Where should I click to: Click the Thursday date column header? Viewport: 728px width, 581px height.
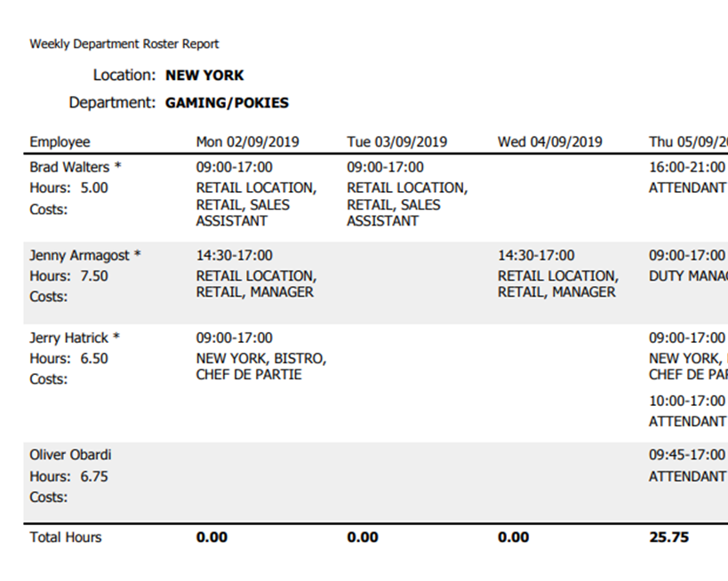click(x=687, y=142)
